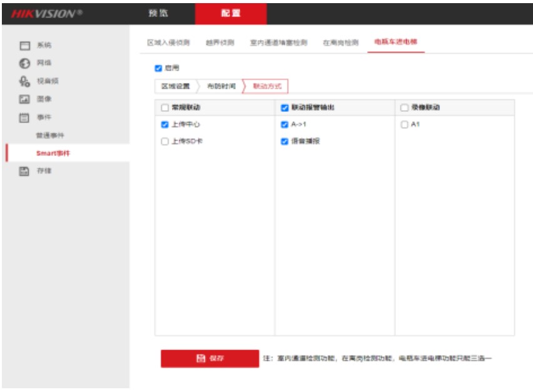This screenshot has width=533, height=392.
Task: Click the 图像 image icon
Action: (x=24, y=99)
